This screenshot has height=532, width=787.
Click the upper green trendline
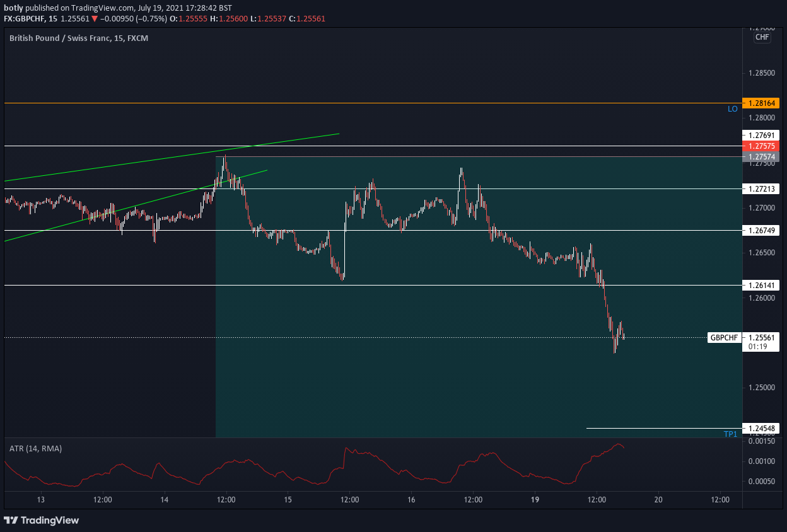172,158
